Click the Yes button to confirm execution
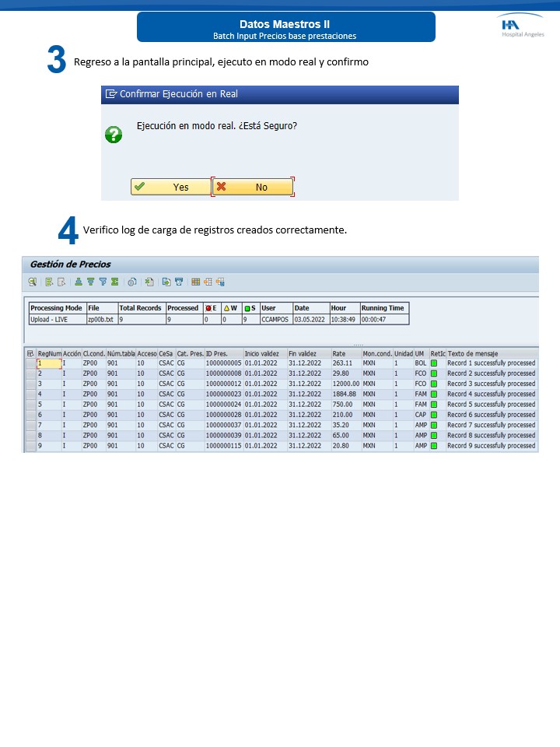 click(x=170, y=187)
